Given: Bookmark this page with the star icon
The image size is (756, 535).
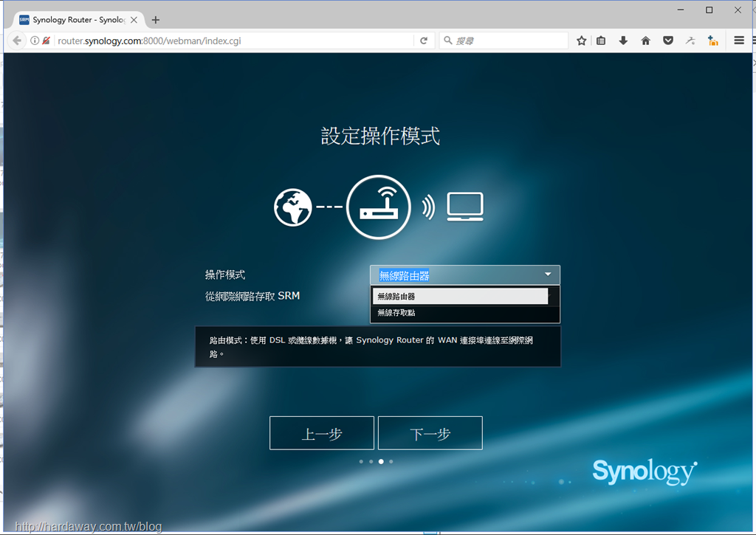Looking at the screenshot, I should pyautogui.click(x=582, y=41).
